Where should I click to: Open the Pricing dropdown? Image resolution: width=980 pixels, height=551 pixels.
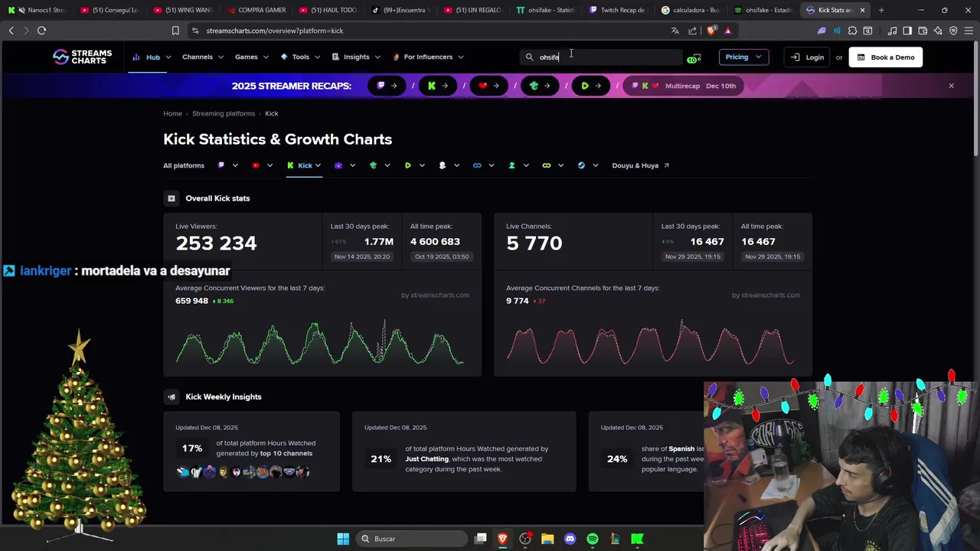tap(743, 57)
